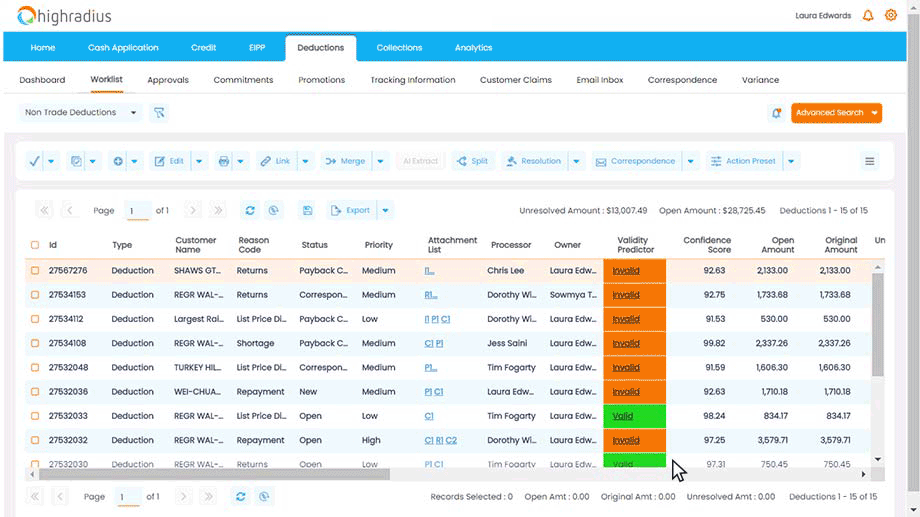Click the page number input field at top
Viewport: 920px width, 517px height.
137,211
